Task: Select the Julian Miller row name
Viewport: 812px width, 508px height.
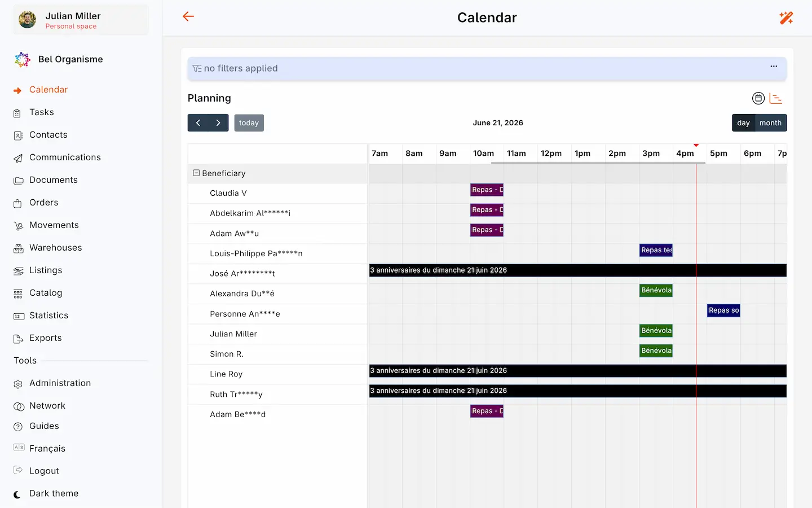Action: [233, 334]
